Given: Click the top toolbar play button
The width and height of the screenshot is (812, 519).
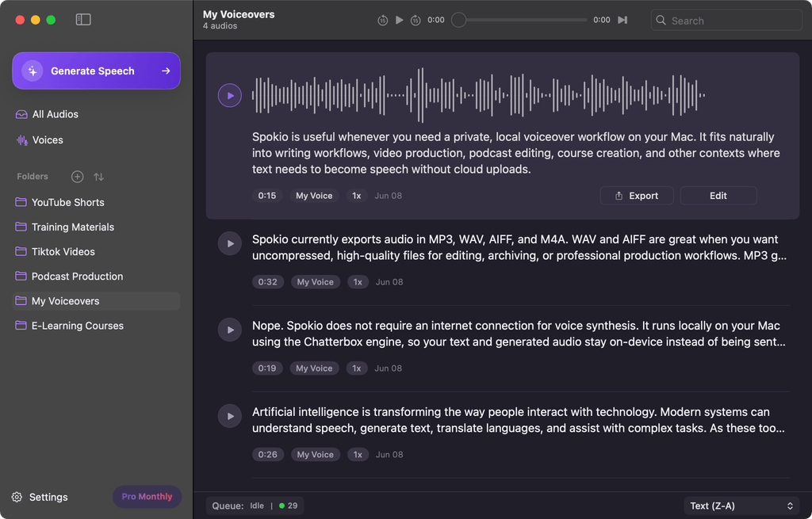Looking at the screenshot, I should [400, 20].
